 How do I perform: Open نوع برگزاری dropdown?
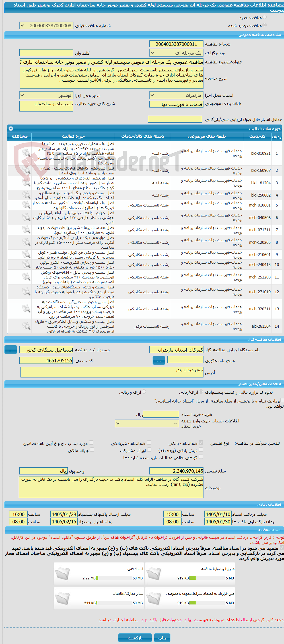point(176,53)
